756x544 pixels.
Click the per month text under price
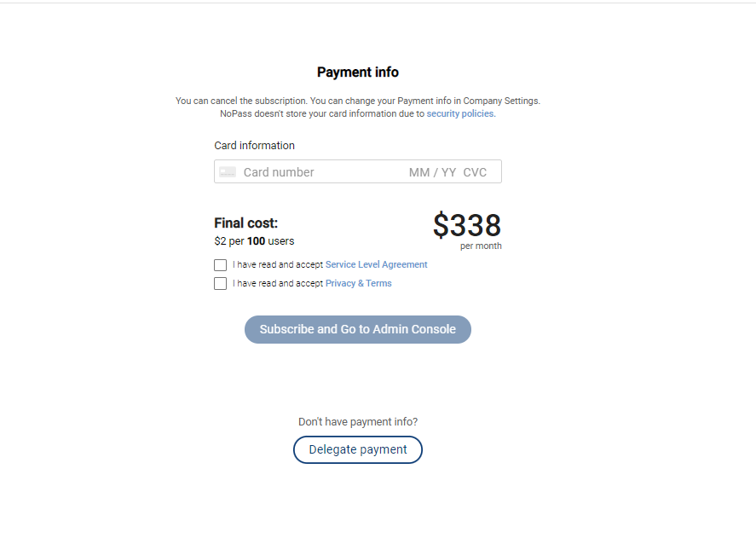[x=481, y=246]
